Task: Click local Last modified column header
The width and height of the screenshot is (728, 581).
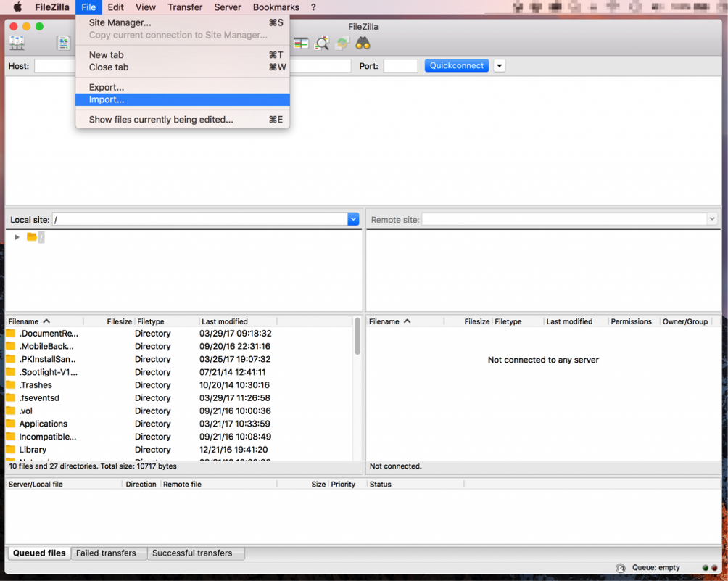Action: [238, 321]
